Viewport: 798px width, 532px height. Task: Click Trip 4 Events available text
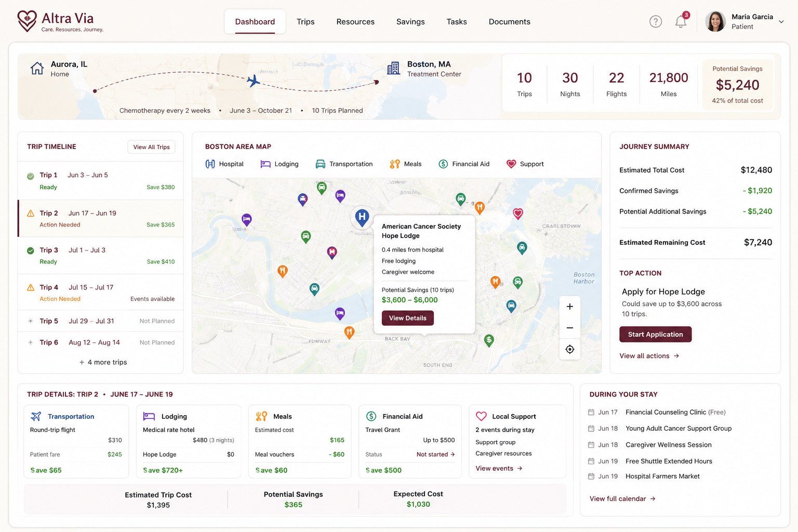tap(152, 299)
